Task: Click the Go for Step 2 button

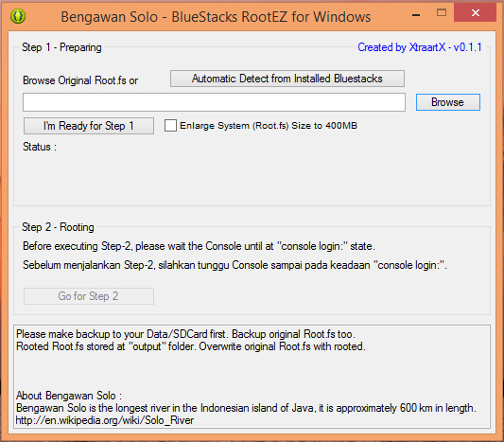Action: 89,296
